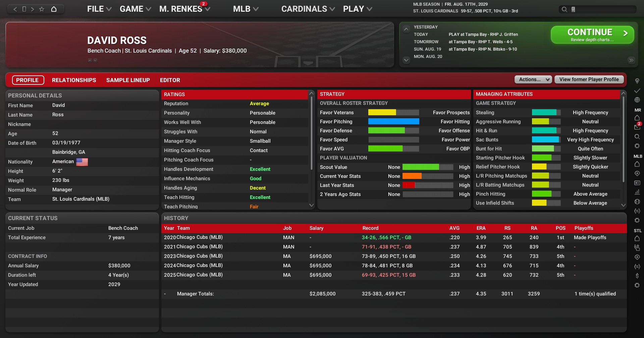Viewport: 644px width, 338px height.
Task: Switch to the RELATIONSHIPS tab
Action: click(74, 80)
